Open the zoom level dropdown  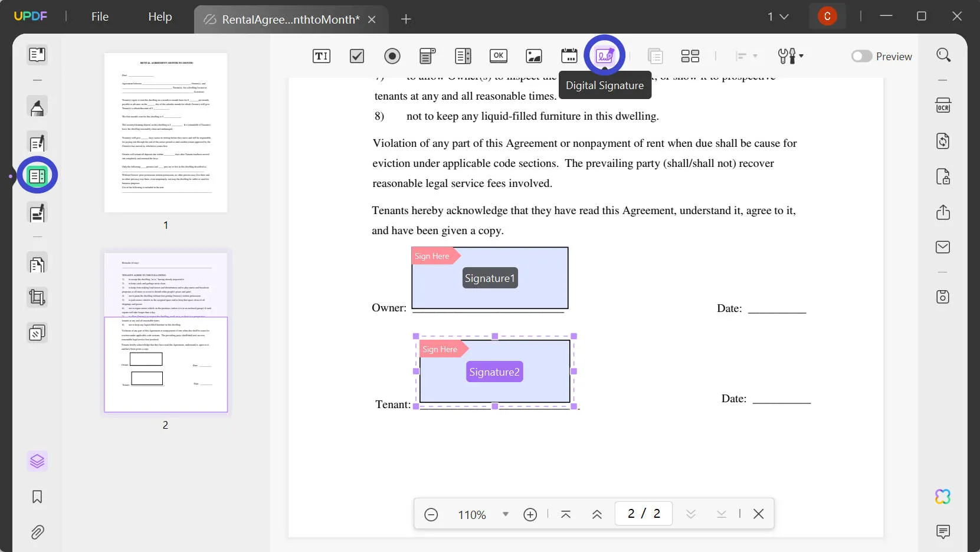coord(505,514)
